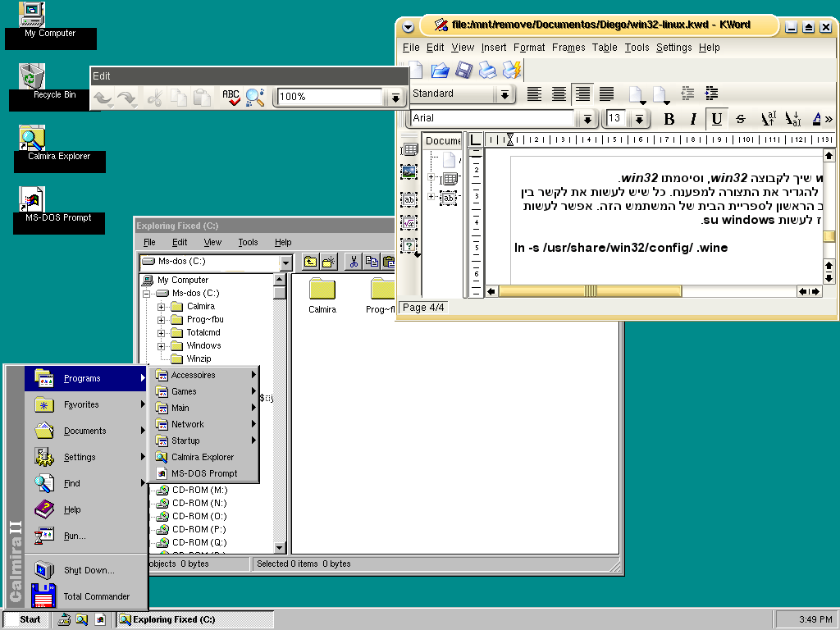Open the Ms-dos (C:) drive dropdown

[x=285, y=262]
